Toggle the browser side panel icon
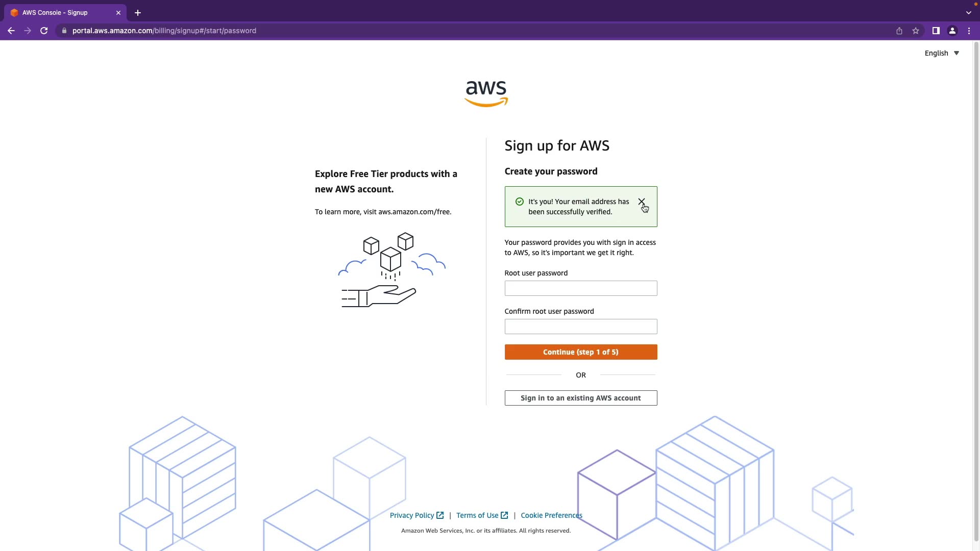Viewport: 980px width, 551px height. click(936, 31)
